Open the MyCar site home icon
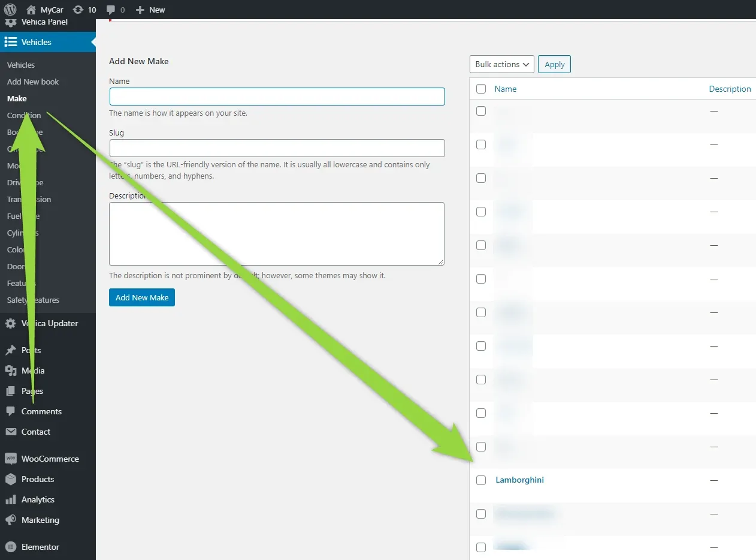 point(31,10)
